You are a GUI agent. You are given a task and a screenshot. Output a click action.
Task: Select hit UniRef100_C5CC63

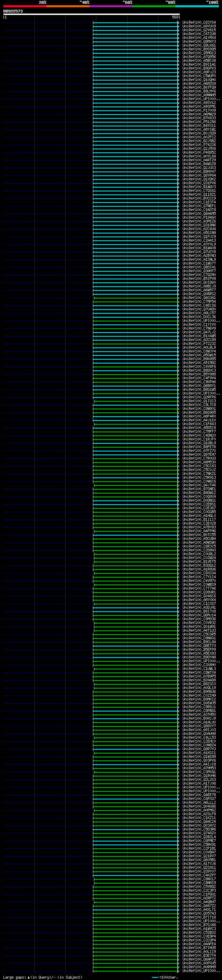(199, 465)
